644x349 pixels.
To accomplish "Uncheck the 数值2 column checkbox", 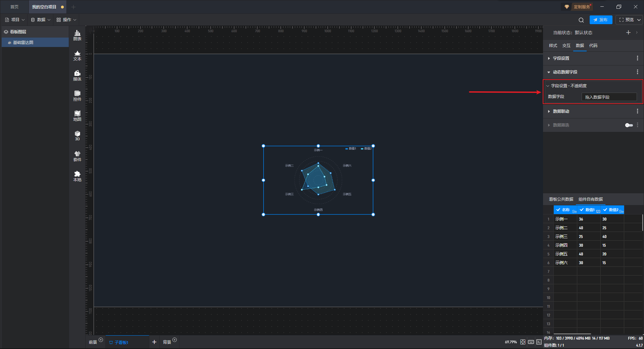I will tap(605, 210).
